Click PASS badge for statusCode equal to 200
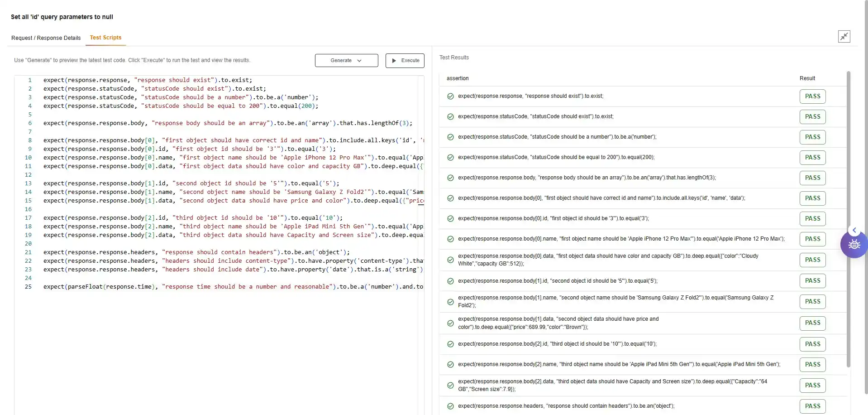Image resolution: width=868 pixels, height=415 pixels. coord(812,158)
